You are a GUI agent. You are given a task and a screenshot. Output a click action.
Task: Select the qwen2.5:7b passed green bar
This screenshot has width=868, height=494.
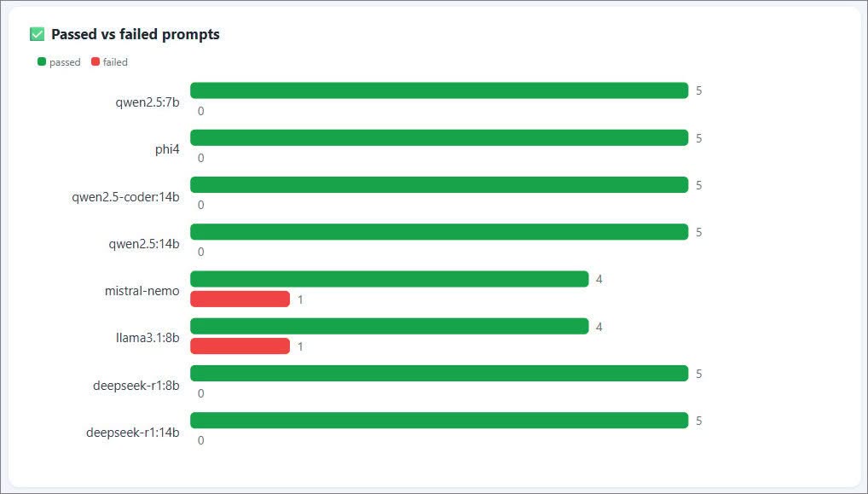click(x=439, y=90)
